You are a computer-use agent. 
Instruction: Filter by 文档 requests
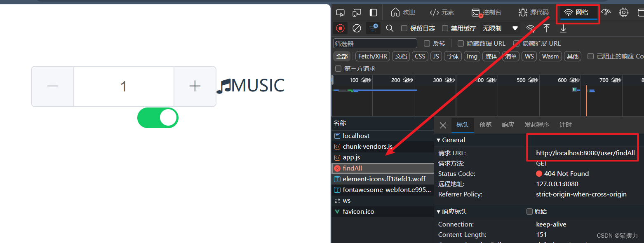(401, 56)
